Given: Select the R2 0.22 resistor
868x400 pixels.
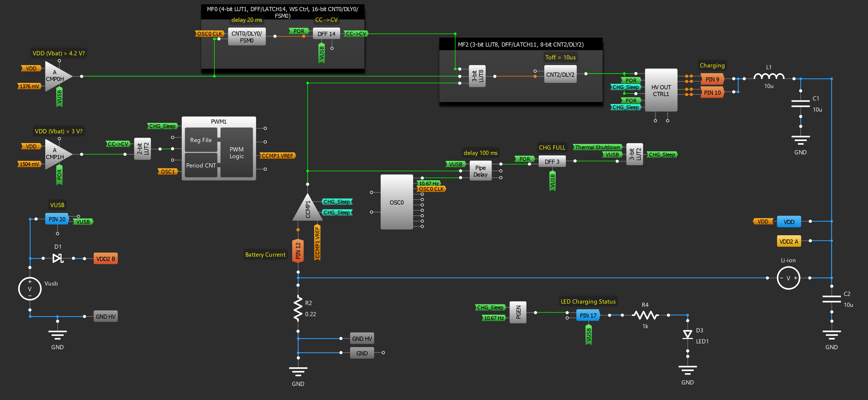Looking at the screenshot, I should [x=298, y=308].
